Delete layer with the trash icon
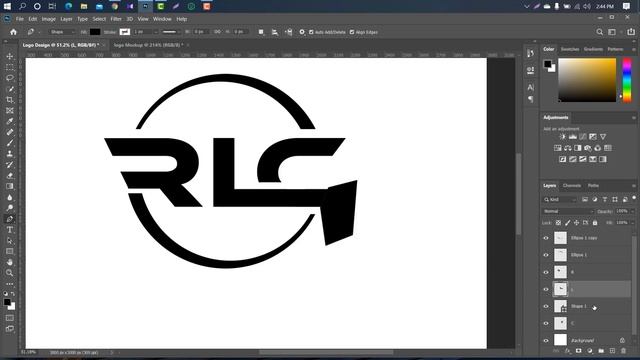Image resolution: width=640 pixels, height=360 pixels. (x=623, y=351)
